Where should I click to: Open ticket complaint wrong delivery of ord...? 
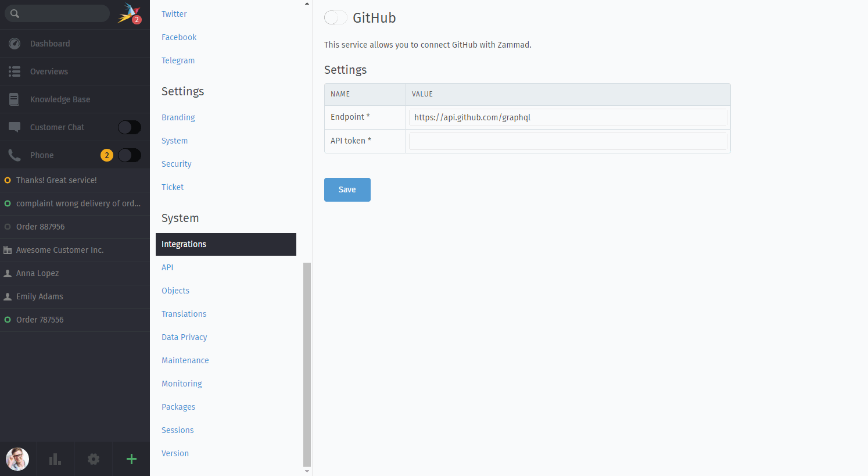tap(75, 203)
